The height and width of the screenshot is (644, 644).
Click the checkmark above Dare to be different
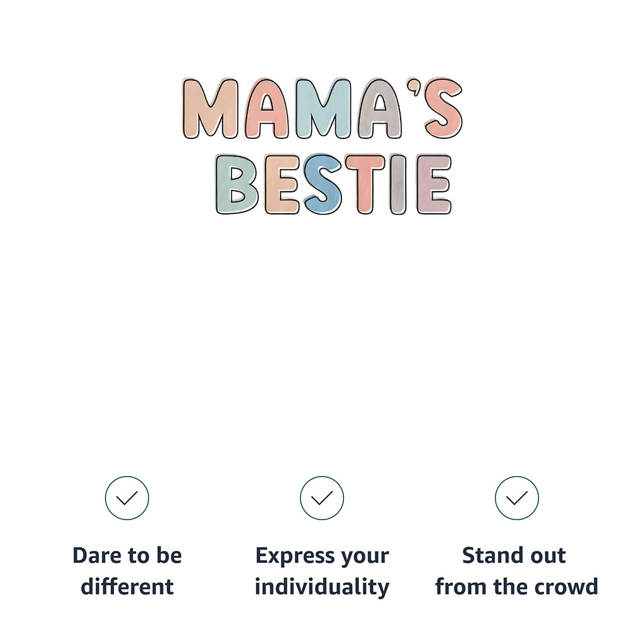pos(127,498)
